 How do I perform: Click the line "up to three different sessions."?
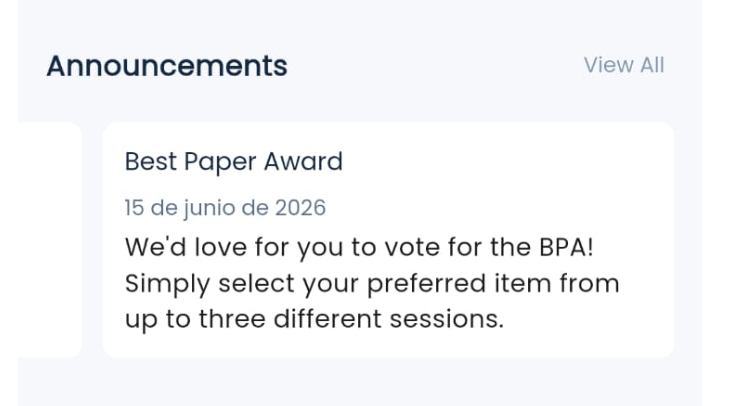tap(314, 319)
